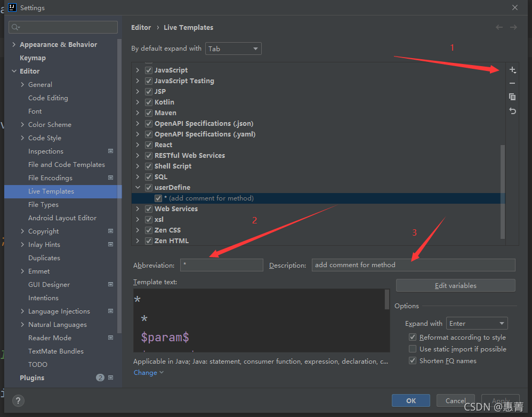Uncheck the userDefine template group
Image resolution: width=532 pixels, height=417 pixels.
click(x=149, y=188)
